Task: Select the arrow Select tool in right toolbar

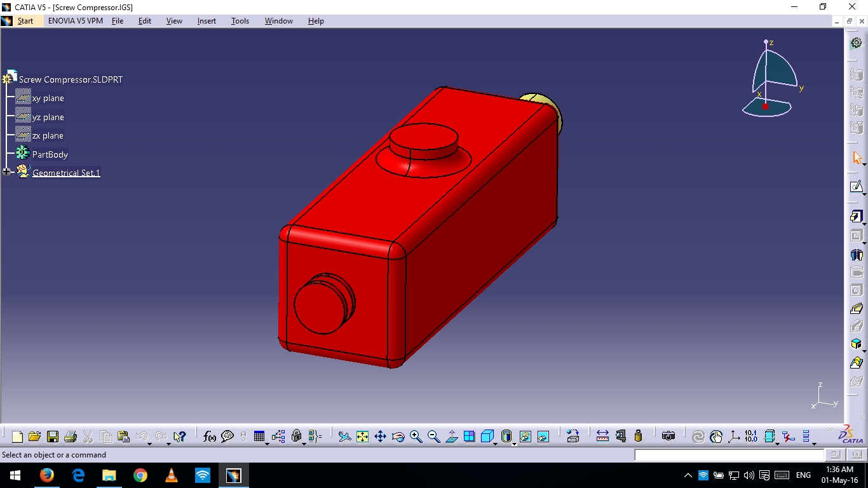Action: click(x=857, y=157)
